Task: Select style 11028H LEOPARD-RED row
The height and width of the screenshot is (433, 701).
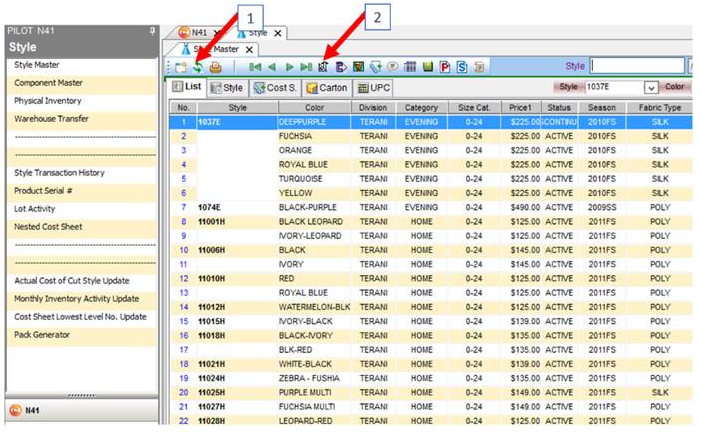Action: click(431, 420)
